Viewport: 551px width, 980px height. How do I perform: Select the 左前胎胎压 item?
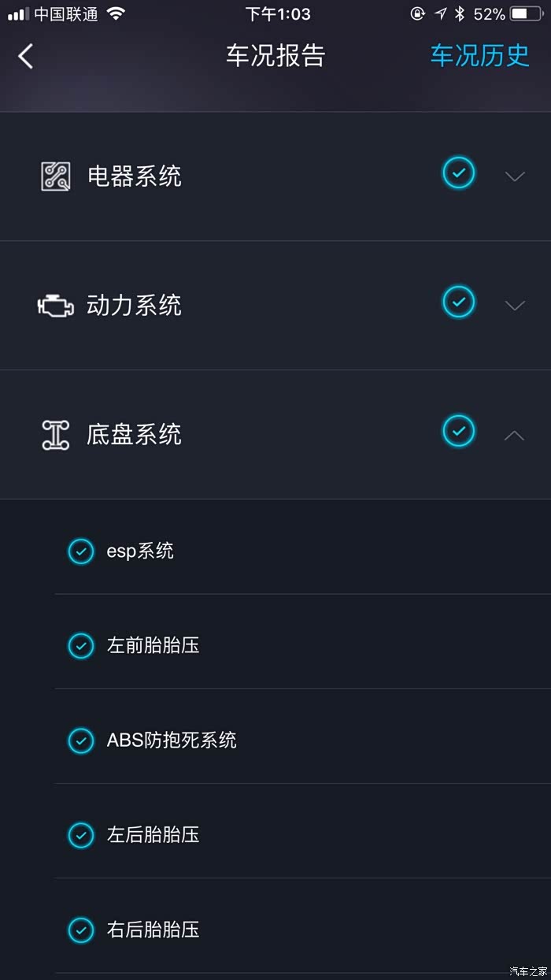[x=153, y=646]
